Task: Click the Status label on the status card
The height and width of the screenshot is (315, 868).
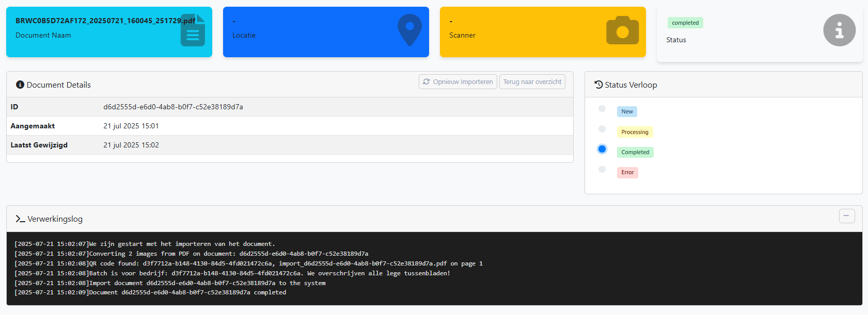Action: pyautogui.click(x=676, y=40)
